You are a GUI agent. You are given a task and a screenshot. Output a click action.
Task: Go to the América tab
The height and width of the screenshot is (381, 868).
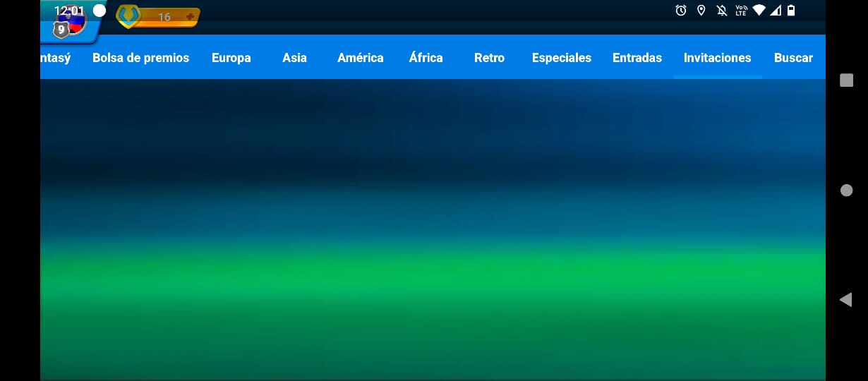click(x=360, y=58)
